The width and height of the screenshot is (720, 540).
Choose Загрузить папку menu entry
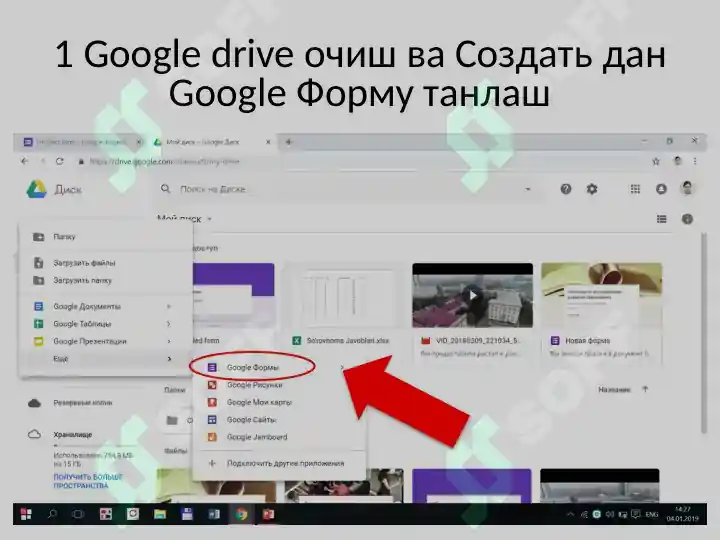106,281
